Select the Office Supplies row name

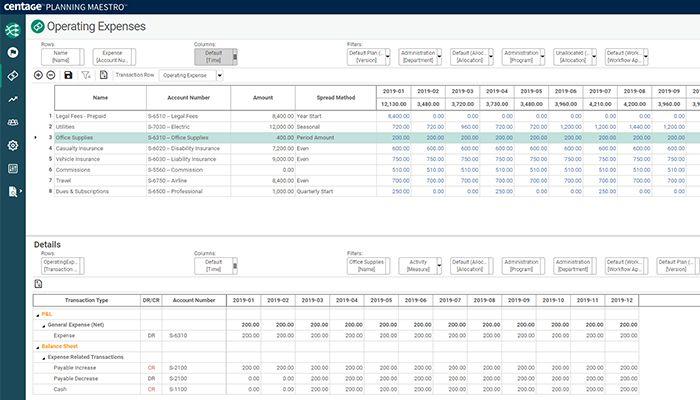pyautogui.click(x=74, y=138)
